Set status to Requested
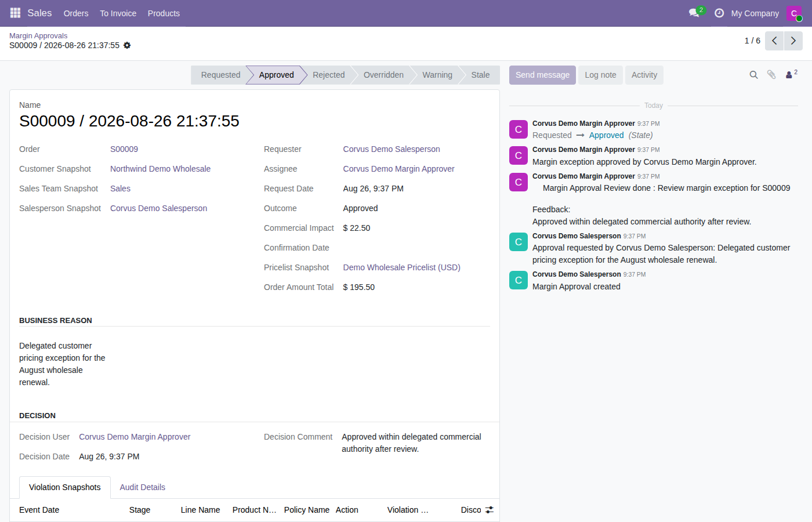 (220, 75)
